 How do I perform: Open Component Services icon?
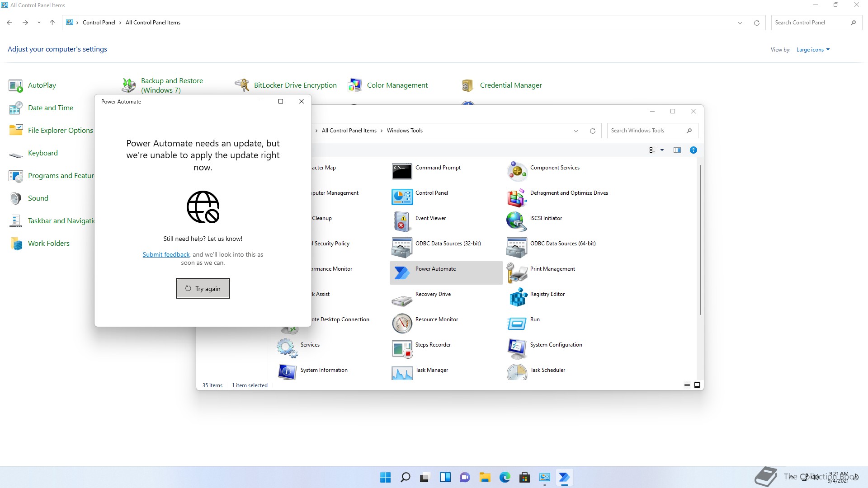tap(517, 171)
